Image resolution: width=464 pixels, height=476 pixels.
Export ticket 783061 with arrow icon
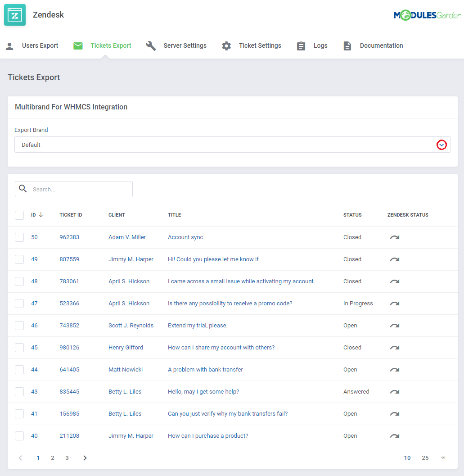(x=395, y=281)
